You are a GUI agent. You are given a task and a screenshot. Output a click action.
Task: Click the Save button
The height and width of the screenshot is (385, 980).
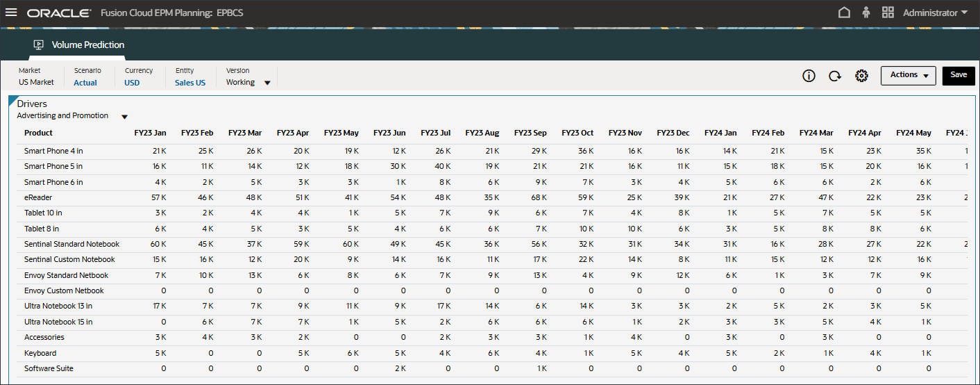[958, 75]
